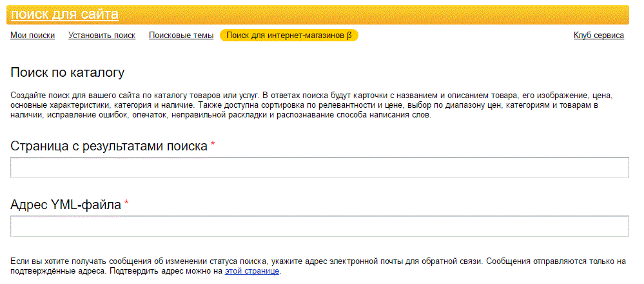Click the red asterisk after "Адрес YML-файла"
Viewport: 644px width, 284px height.
point(126,202)
